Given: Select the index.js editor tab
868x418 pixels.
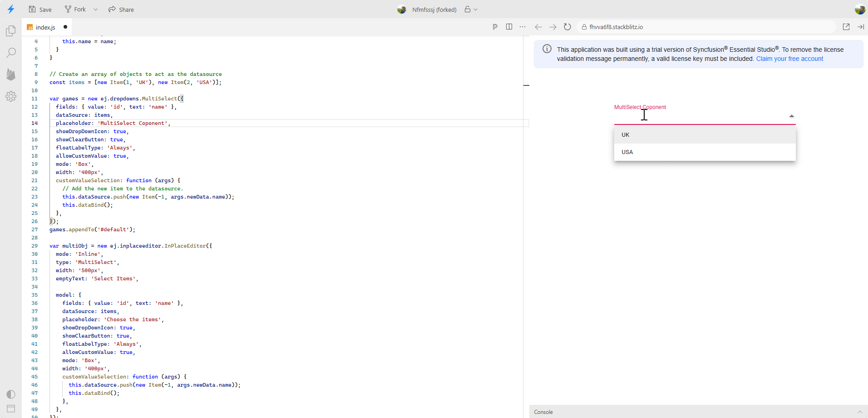Looking at the screenshot, I should click(45, 27).
